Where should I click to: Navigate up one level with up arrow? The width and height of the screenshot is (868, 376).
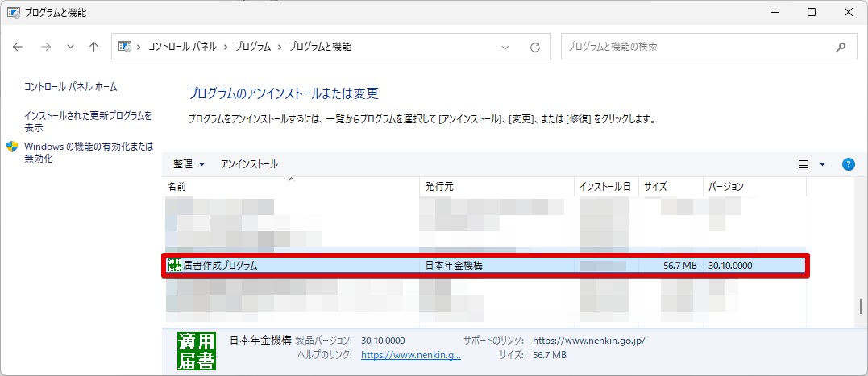[x=94, y=47]
